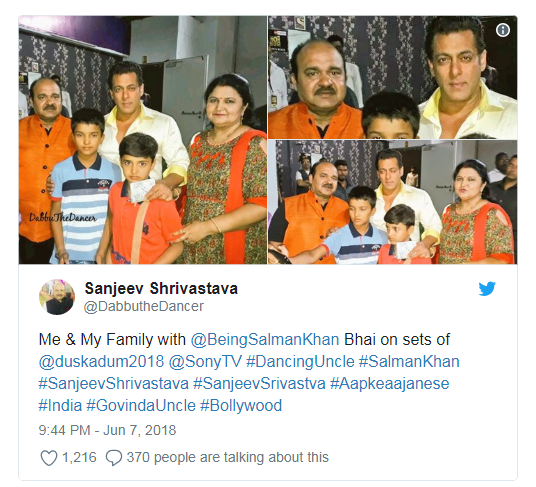Click the Sanjeev Shrivastava display name
Viewport: 536px width, 487px height.
tap(161, 288)
